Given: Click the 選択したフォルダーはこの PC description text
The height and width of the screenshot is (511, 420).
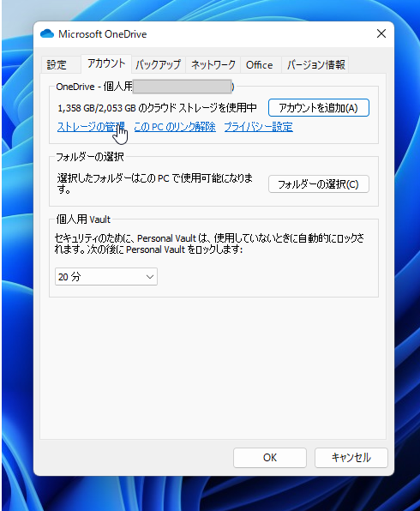Looking at the screenshot, I should pos(155,183).
